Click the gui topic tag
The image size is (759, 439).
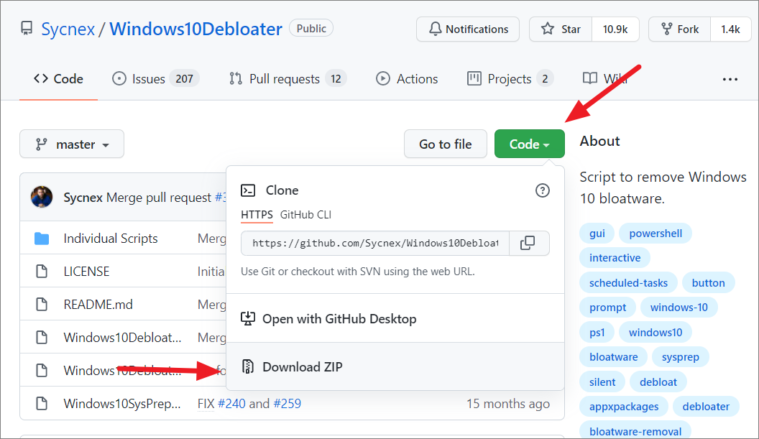click(597, 233)
